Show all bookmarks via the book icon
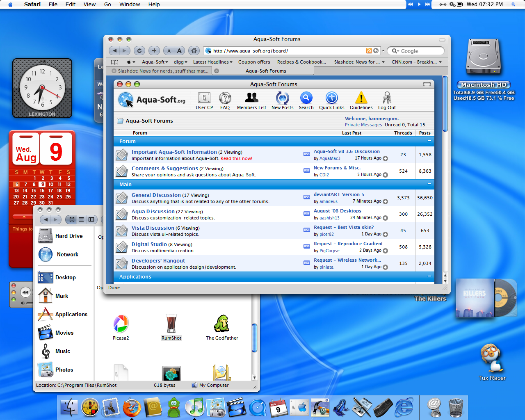The height and width of the screenshot is (420, 525). pyautogui.click(x=115, y=62)
